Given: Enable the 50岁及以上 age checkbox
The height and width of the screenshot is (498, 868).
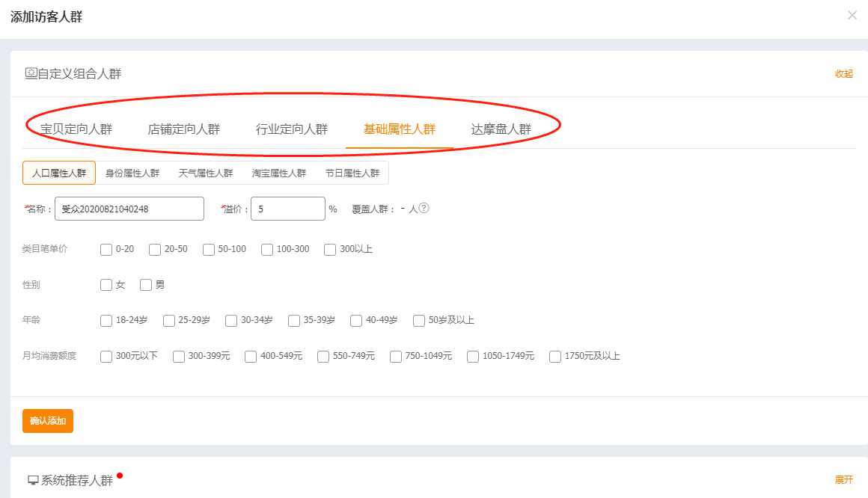Looking at the screenshot, I should point(419,320).
